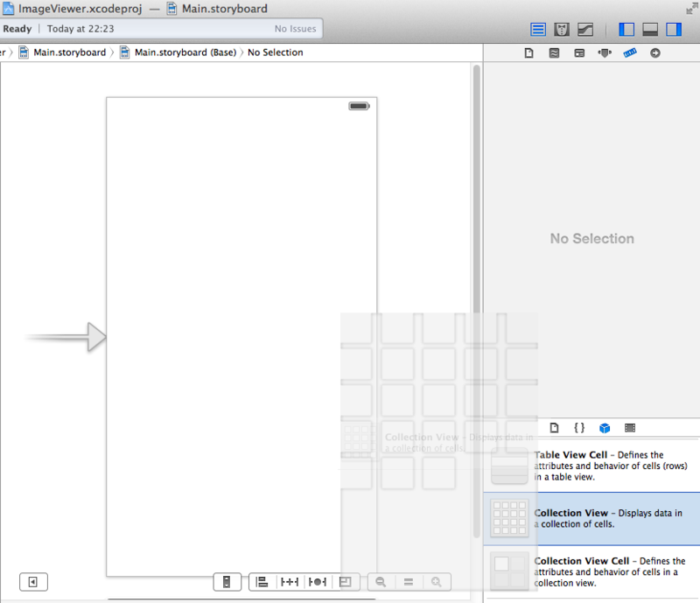Image resolution: width=700 pixels, height=603 pixels.
Task: Select the Object library cube icon
Action: click(605, 428)
